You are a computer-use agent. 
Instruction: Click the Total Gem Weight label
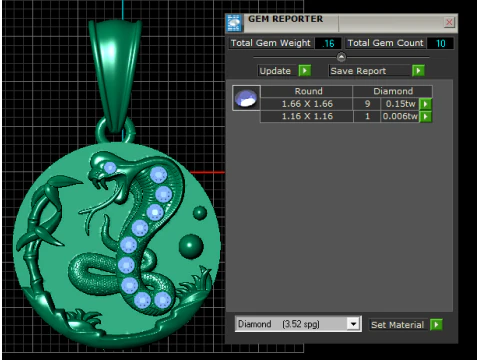tap(270, 43)
